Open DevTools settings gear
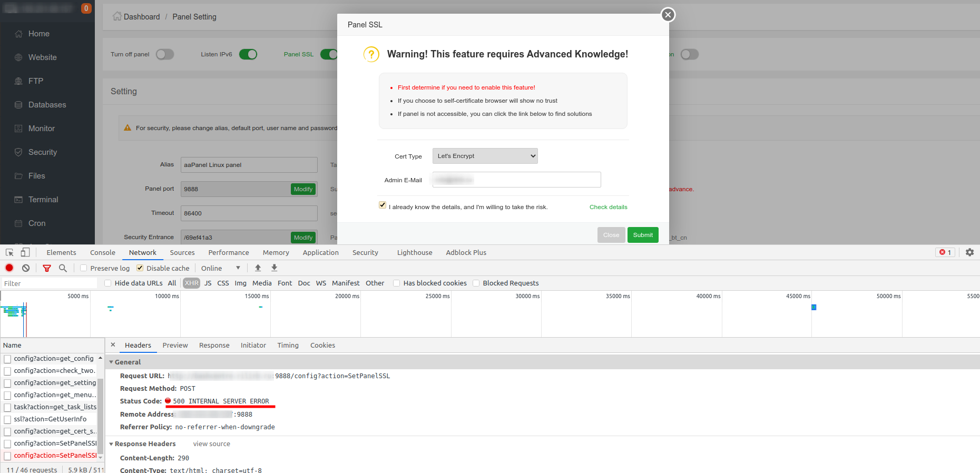Screen dimensions: 980x473 (969, 252)
